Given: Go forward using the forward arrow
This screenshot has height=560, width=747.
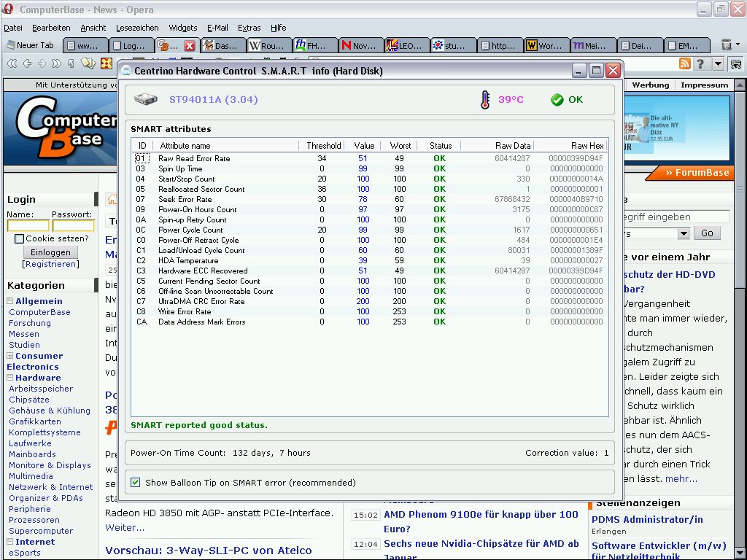Looking at the screenshot, I should (x=42, y=63).
